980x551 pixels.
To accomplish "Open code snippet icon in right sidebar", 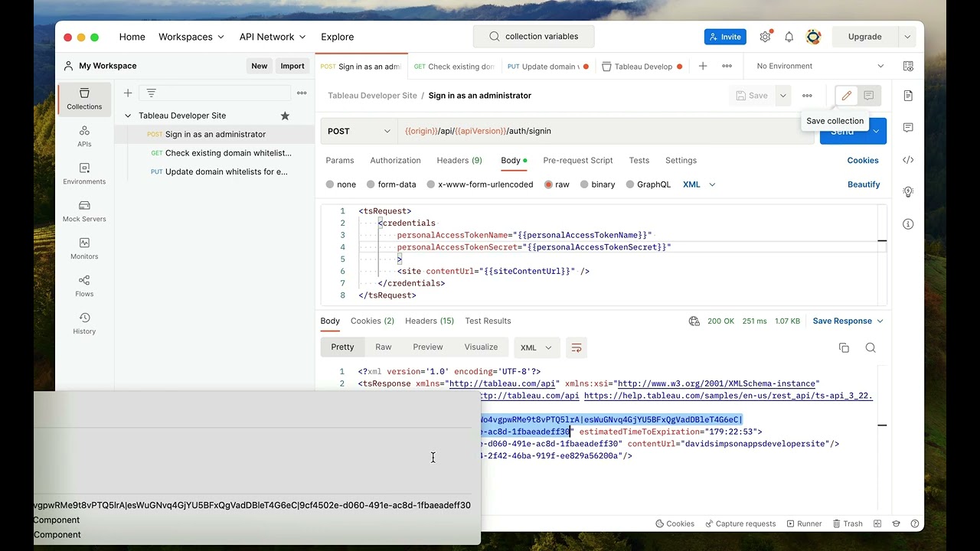I will click(908, 160).
